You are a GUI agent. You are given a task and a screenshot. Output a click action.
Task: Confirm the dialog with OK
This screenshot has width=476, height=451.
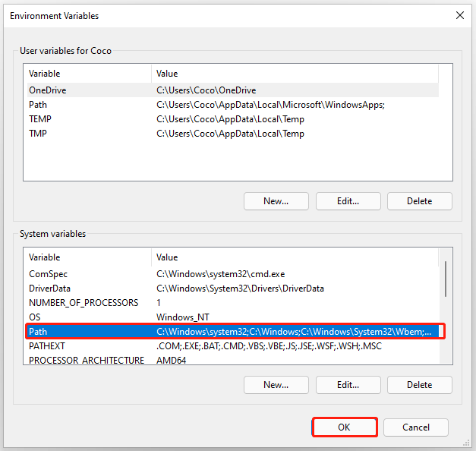[344, 427]
